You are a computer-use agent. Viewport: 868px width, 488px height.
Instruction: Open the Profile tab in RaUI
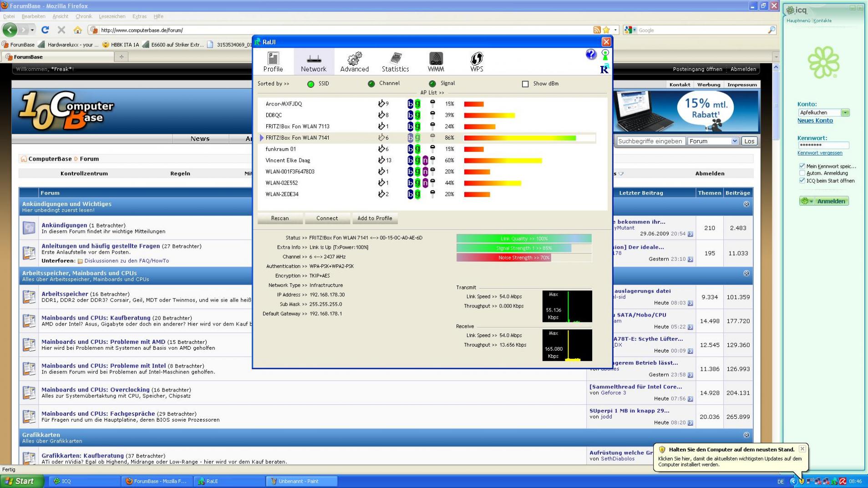pos(273,61)
